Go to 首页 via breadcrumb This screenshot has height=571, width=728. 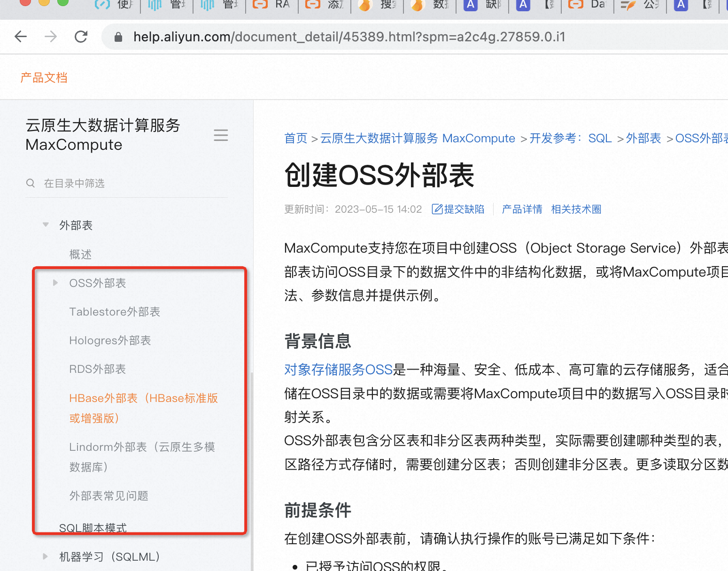tap(296, 139)
